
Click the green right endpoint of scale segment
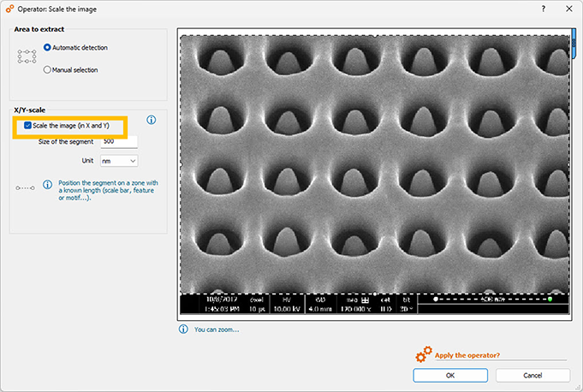548,300
